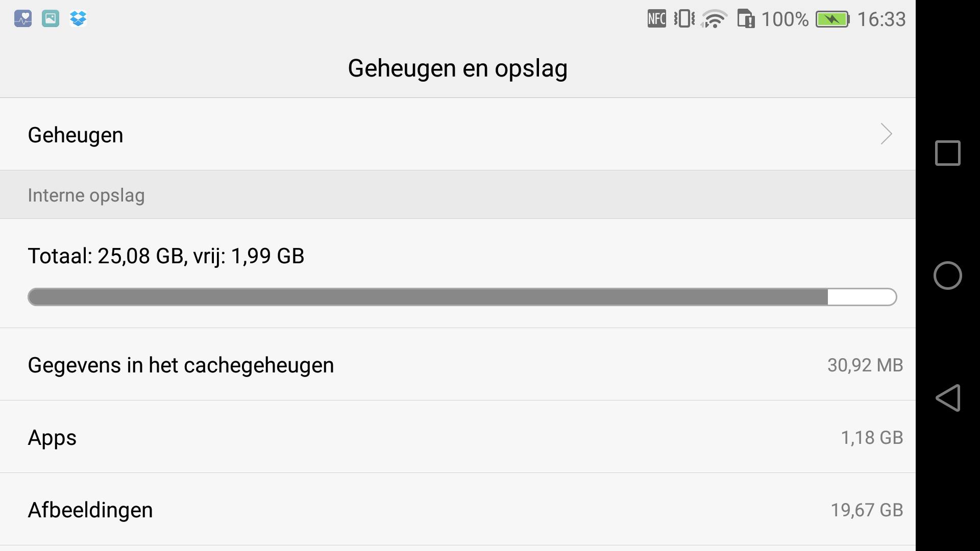Open Gegevens in het cachegeheugen entry
Screen dimensions: 980x551
181,365
